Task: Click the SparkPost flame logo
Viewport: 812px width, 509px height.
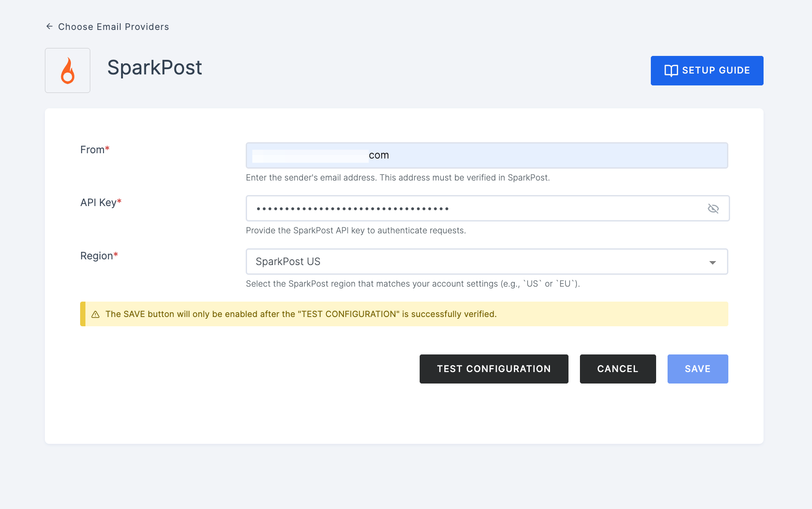Action: 67,70
